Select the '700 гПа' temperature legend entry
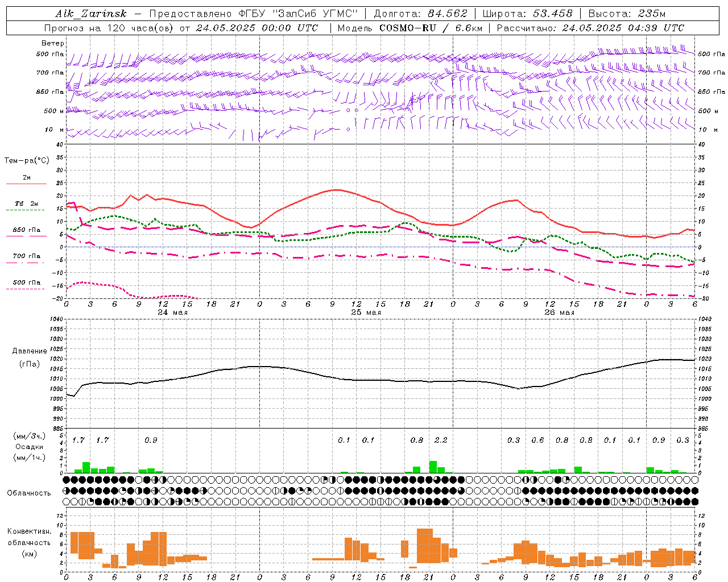Viewport: 728px width, 582px height. [x=27, y=256]
